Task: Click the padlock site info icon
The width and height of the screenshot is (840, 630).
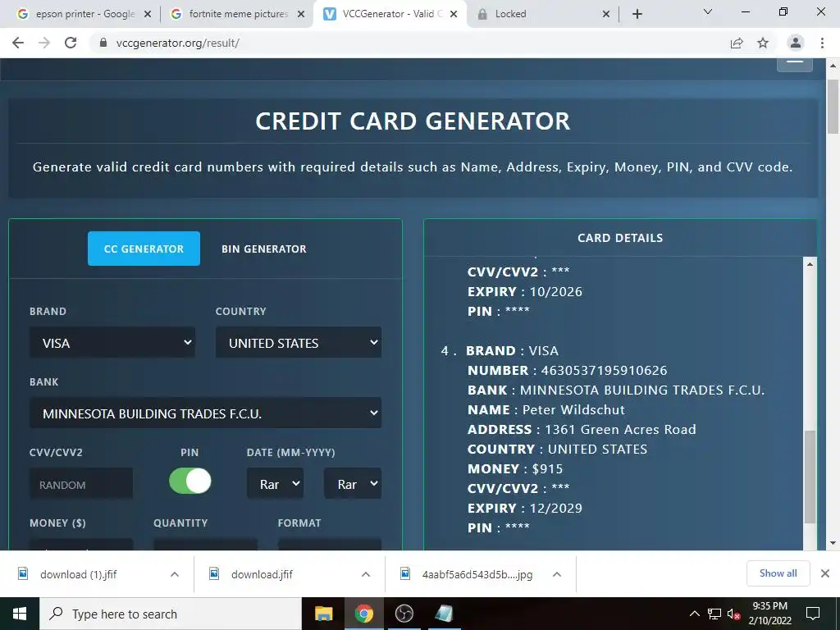Action: click(x=103, y=43)
